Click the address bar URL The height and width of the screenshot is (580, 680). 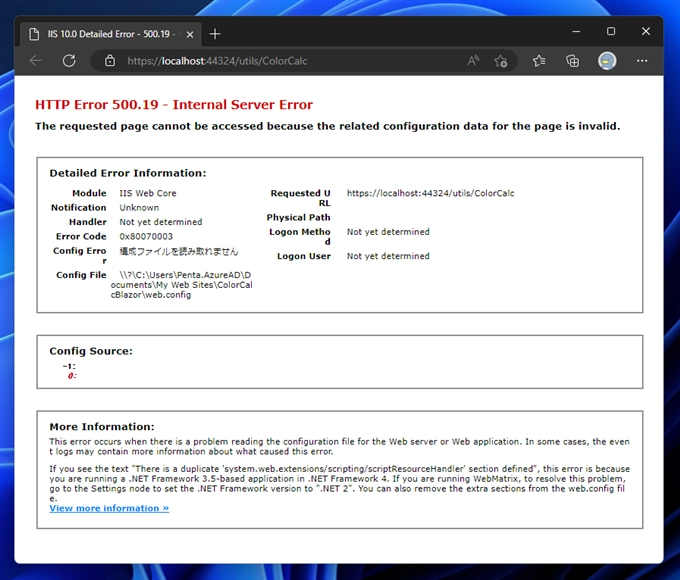217,61
